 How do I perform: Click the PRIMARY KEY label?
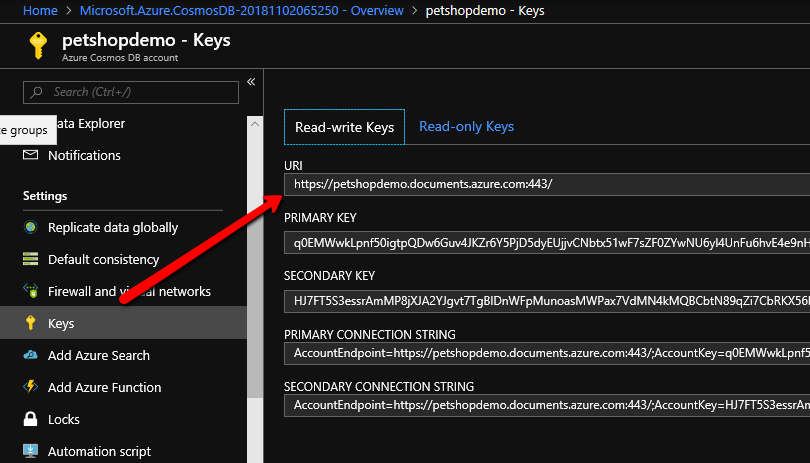(x=320, y=218)
